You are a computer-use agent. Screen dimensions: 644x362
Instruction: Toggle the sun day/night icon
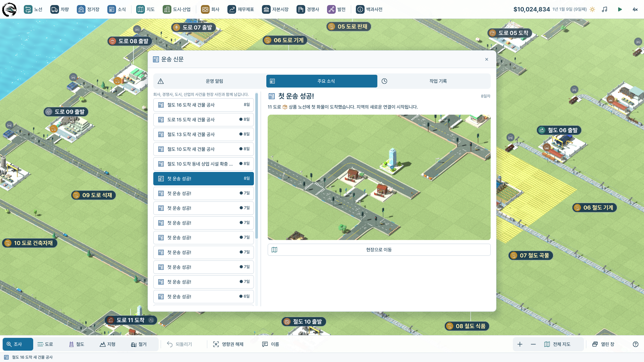pos(592,9)
